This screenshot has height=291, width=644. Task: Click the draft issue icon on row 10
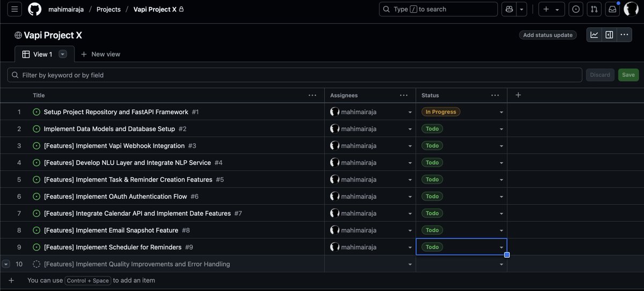coord(36,264)
